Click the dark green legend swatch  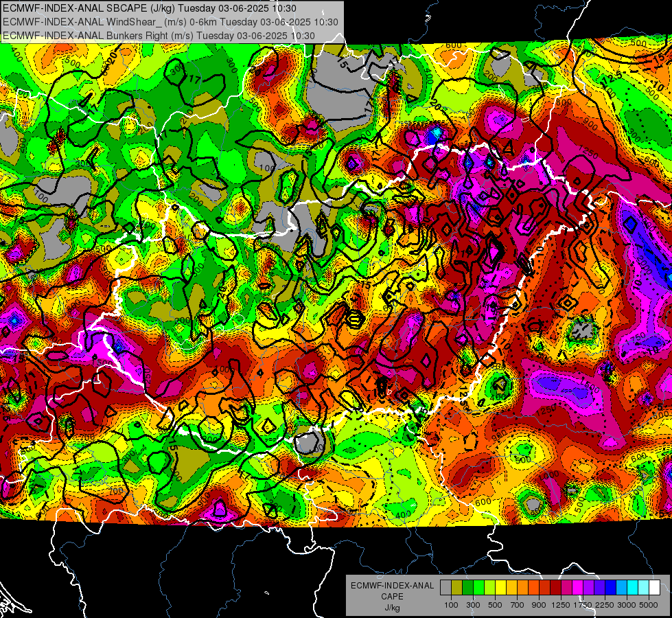(467, 587)
